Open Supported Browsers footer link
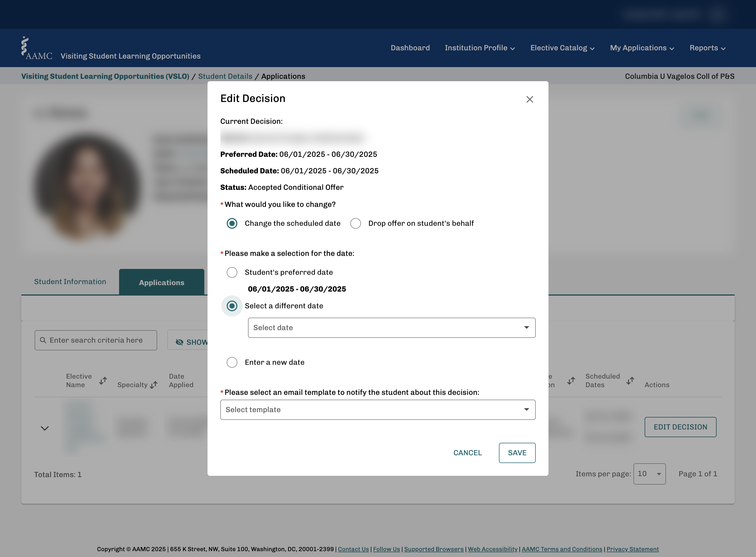The width and height of the screenshot is (756, 557). click(x=434, y=549)
